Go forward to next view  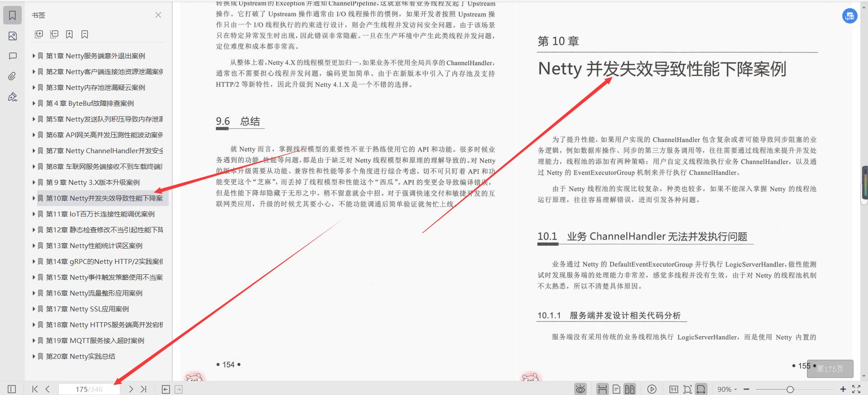(x=179, y=389)
